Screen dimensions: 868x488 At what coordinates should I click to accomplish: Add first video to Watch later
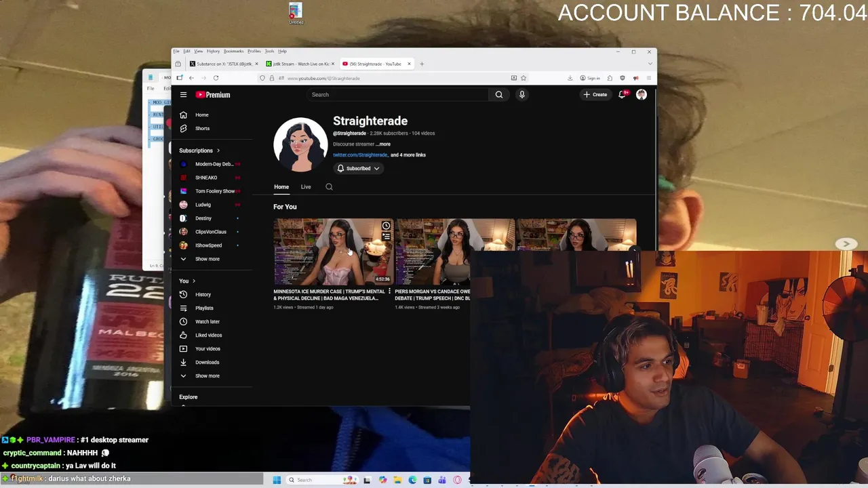386,226
